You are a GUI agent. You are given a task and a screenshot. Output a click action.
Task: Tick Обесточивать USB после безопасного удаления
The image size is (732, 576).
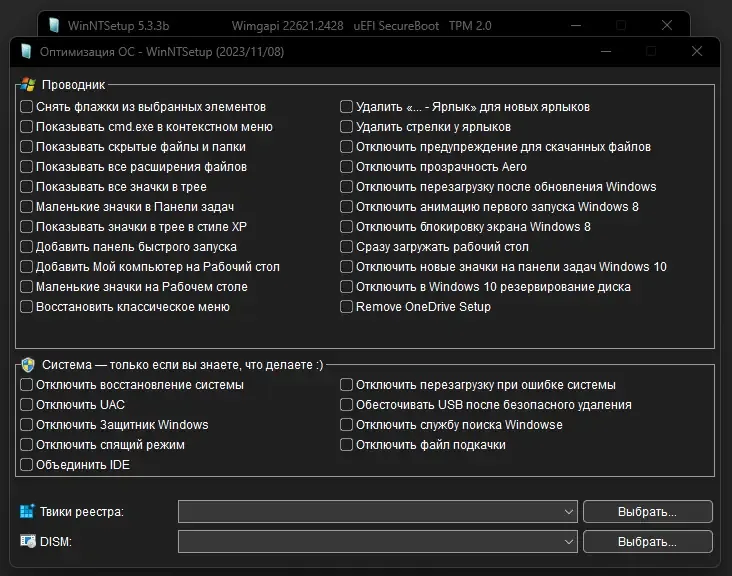(346, 405)
